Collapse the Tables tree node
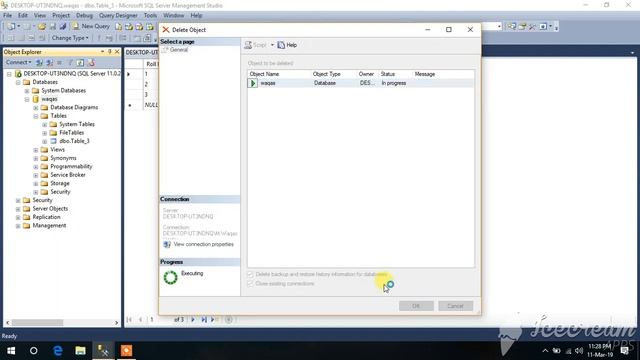640x360 pixels. (36, 116)
